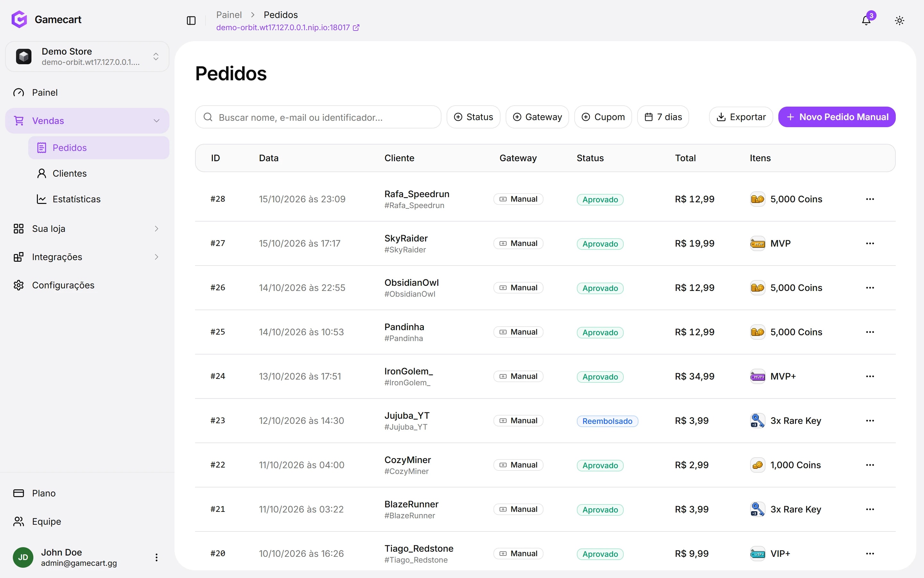Image resolution: width=924 pixels, height=578 pixels.
Task: Open the notifications bell
Action: (866, 20)
